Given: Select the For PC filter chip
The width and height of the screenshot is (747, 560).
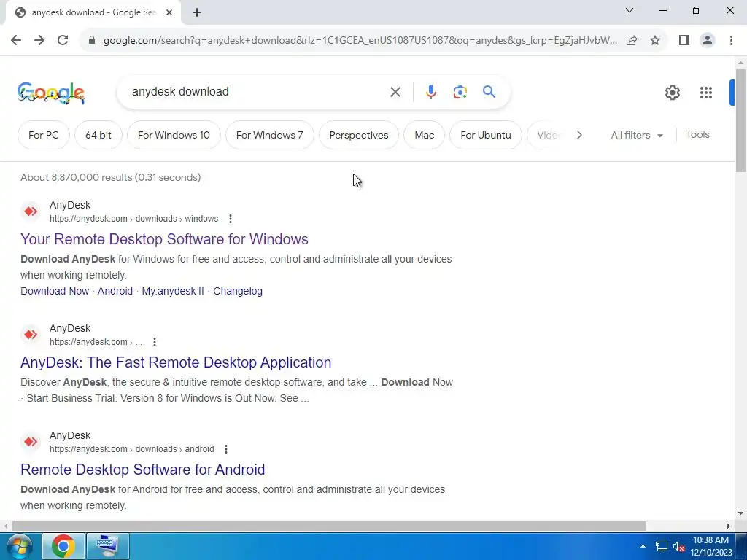Looking at the screenshot, I should pyautogui.click(x=43, y=135).
